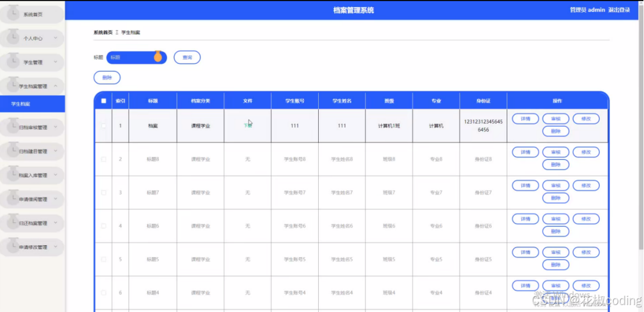The height and width of the screenshot is (312, 644).
Task: Click 审核 for row 标题8
Action: point(556,152)
